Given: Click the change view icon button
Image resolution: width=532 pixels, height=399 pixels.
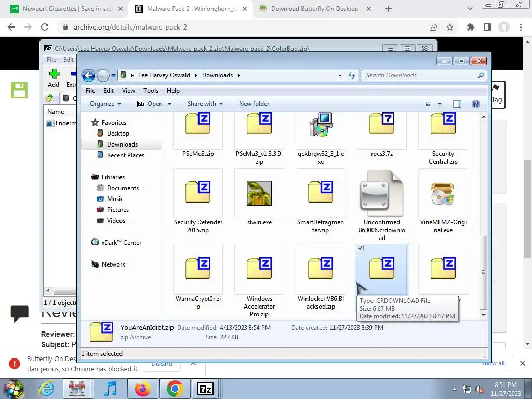Looking at the screenshot, I should pyautogui.click(x=429, y=104).
